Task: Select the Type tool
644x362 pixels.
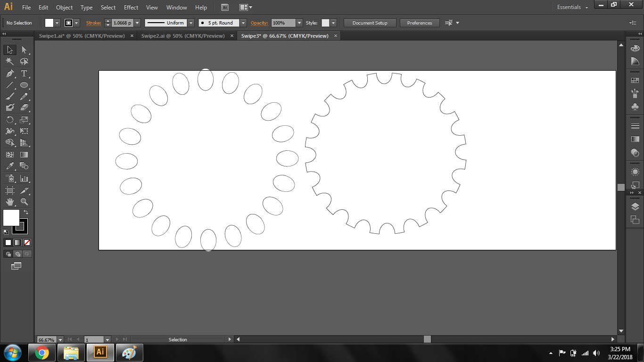Action: (24, 74)
